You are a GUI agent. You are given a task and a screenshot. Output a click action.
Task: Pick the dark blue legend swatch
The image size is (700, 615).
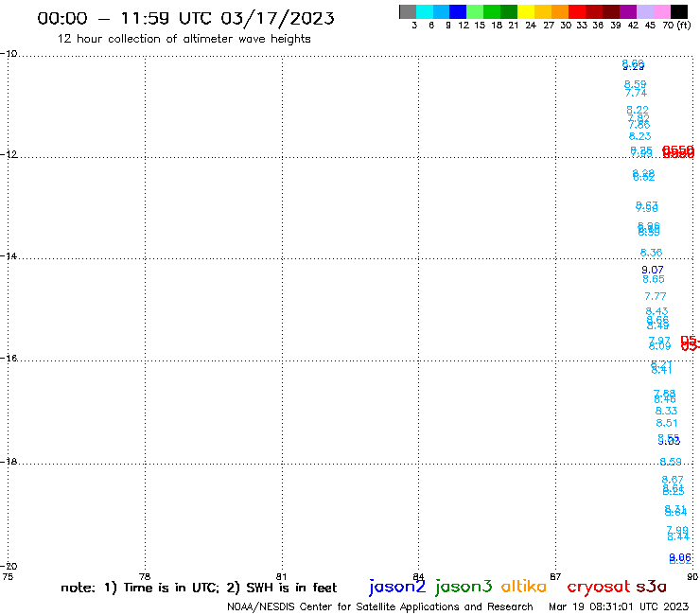click(x=458, y=11)
